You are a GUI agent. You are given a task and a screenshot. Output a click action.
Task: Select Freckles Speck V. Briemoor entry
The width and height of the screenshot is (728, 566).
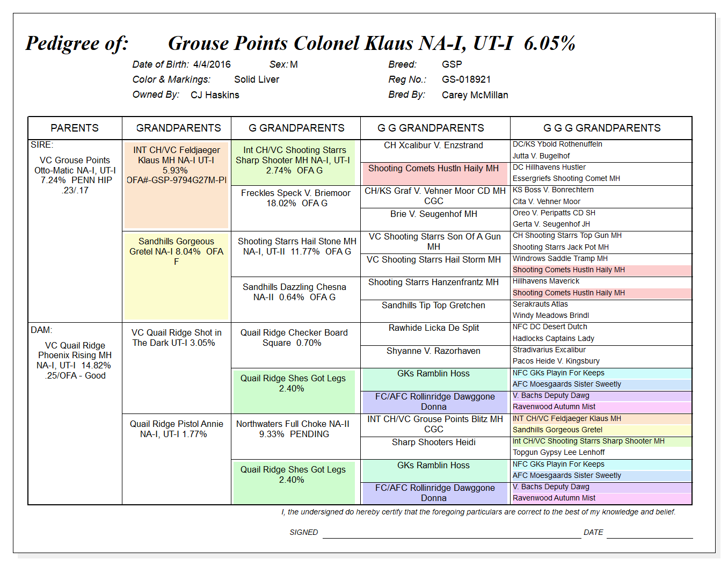coord(296,198)
